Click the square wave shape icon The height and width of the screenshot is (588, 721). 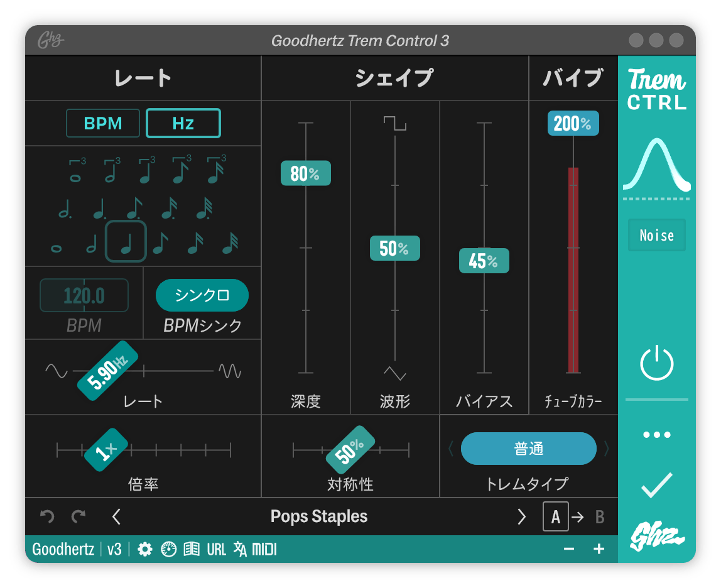coord(395,123)
